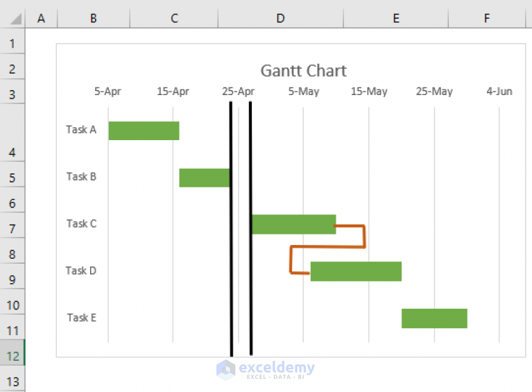This screenshot has width=532, height=392.
Task: Click column F header
Action: pyautogui.click(x=487, y=18)
